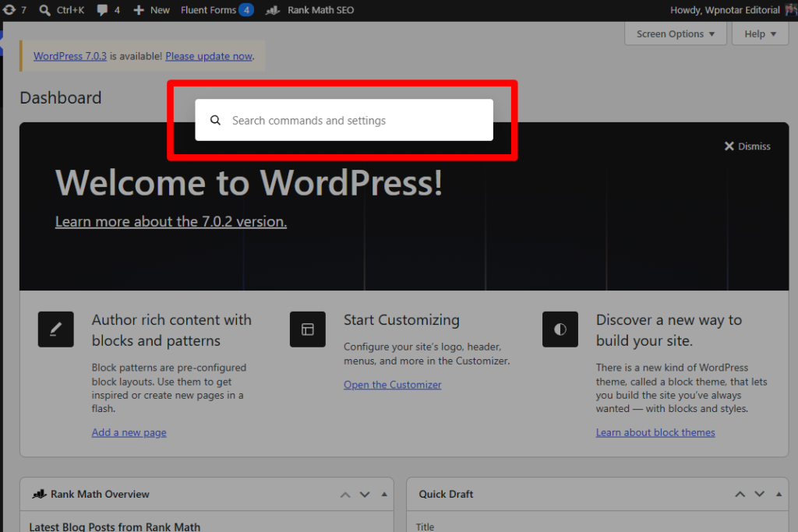Image resolution: width=798 pixels, height=532 pixels.
Task: Dismiss the Welcome to WordPress panel
Action: tap(747, 146)
